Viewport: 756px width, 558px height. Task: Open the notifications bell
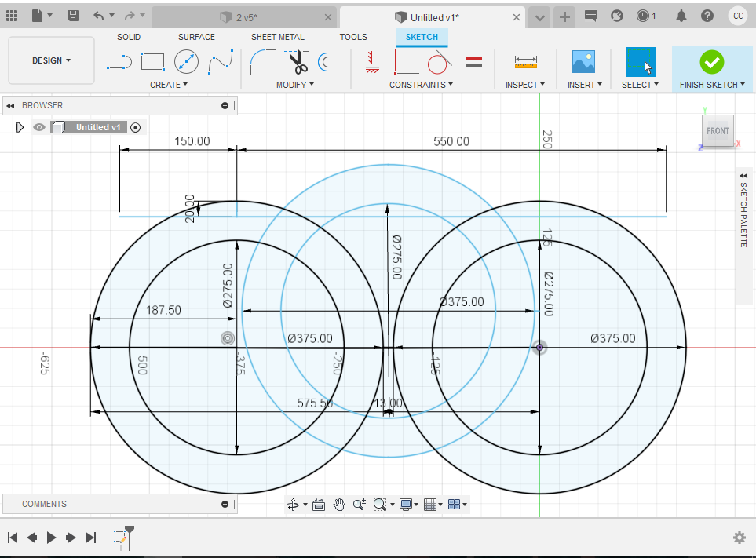[681, 16]
